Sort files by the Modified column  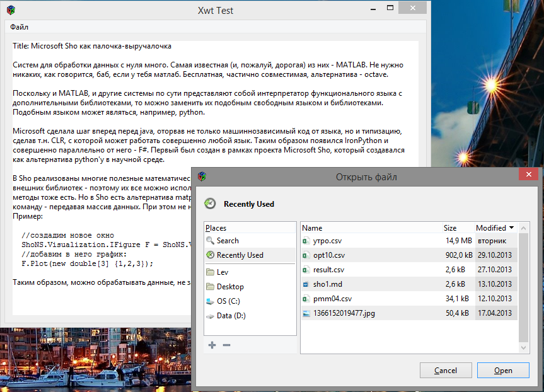pos(495,228)
